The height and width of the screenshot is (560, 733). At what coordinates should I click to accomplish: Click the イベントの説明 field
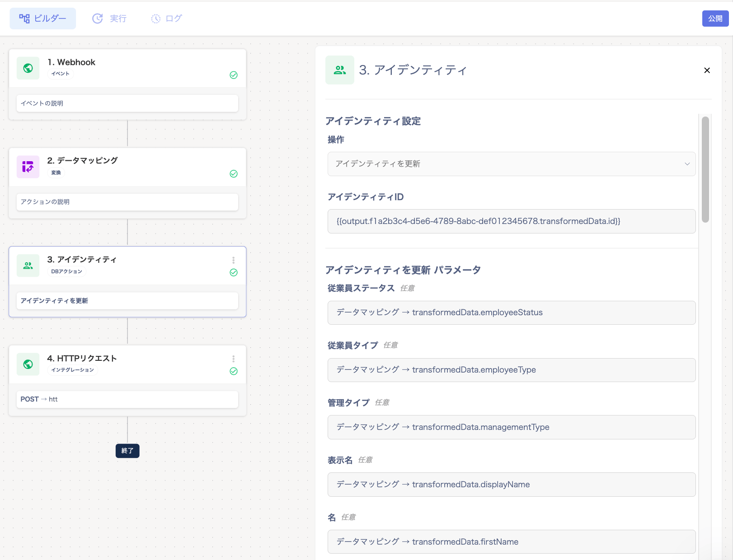coord(127,103)
